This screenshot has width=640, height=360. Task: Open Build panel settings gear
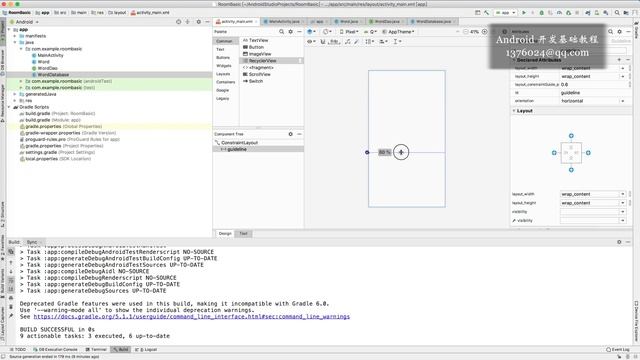click(x=619, y=242)
